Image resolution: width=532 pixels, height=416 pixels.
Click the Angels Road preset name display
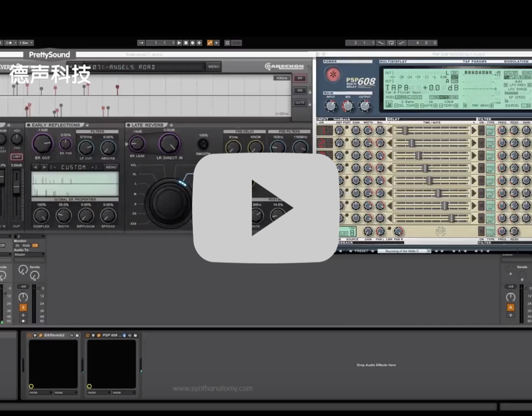pyautogui.click(x=144, y=67)
